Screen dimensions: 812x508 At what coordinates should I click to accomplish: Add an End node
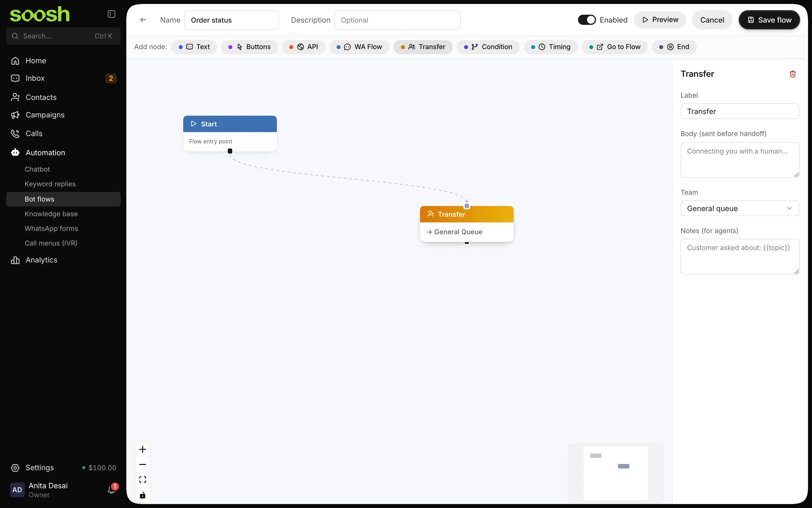[x=674, y=47]
